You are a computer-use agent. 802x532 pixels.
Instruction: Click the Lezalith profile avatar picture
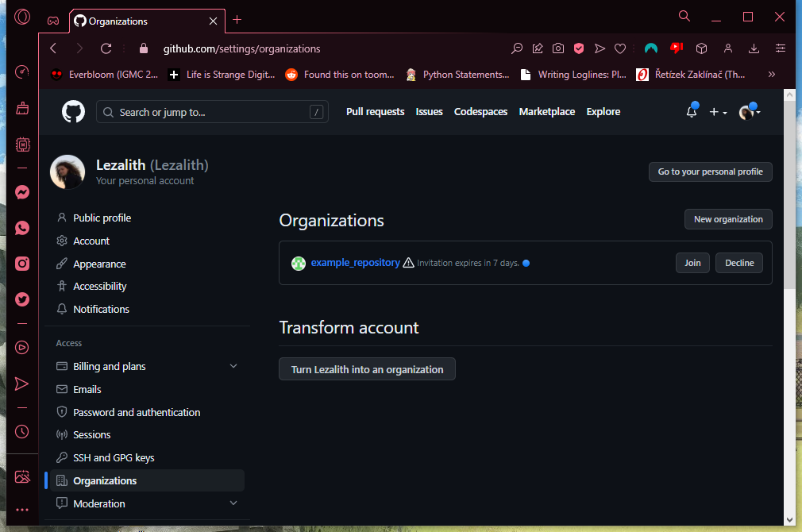pos(67,172)
